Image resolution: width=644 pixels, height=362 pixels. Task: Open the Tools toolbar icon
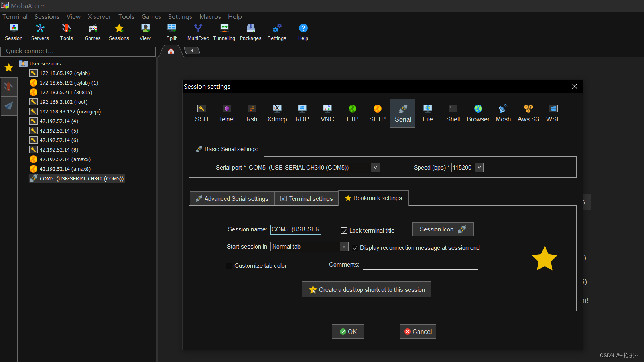66,32
